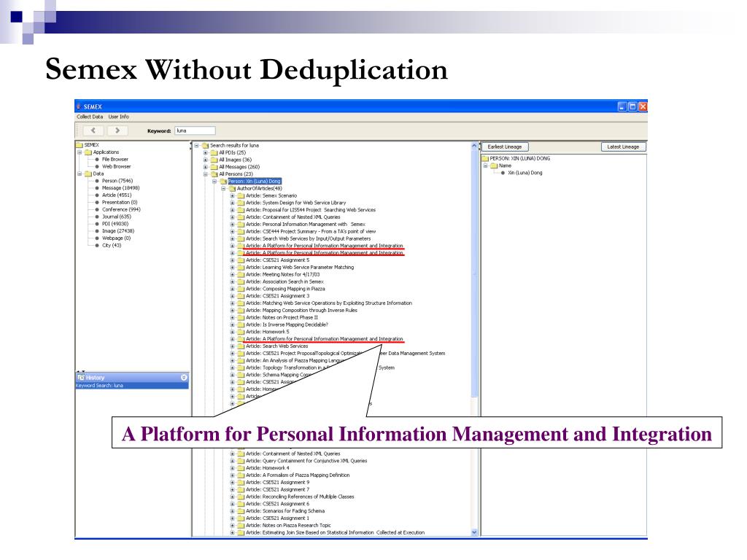Select Message (18498) in the Data tree
Screen dimensions: 747x560
tap(120, 188)
